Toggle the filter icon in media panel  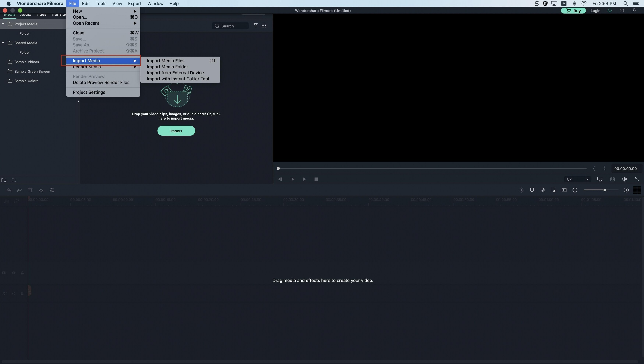[x=255, y=26]
